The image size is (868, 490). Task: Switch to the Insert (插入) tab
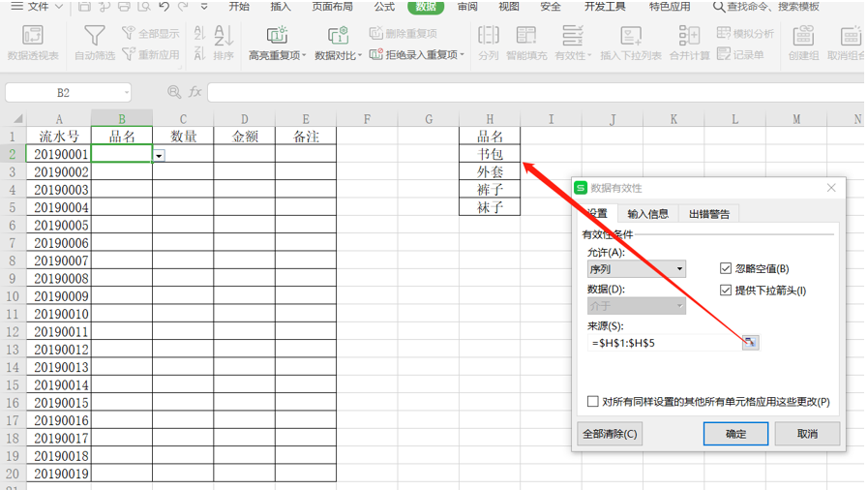pyautogui.click(x=281, y=7)
